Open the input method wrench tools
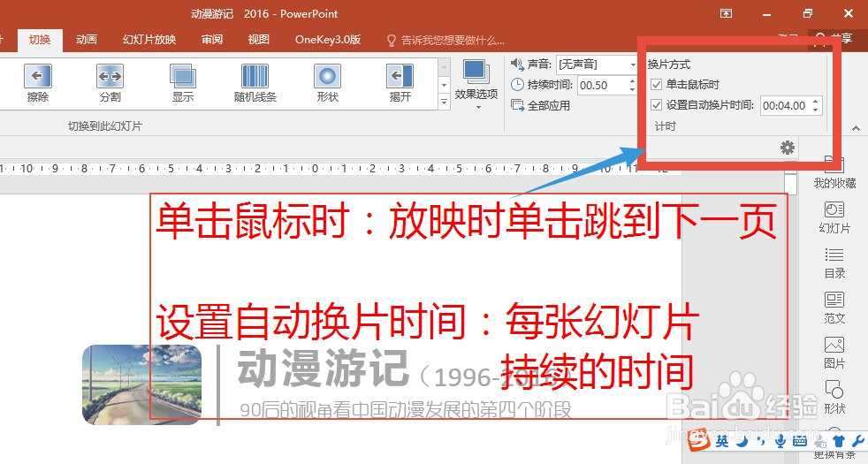This screenshot has width=868, height=464. [x=858, y=441]
